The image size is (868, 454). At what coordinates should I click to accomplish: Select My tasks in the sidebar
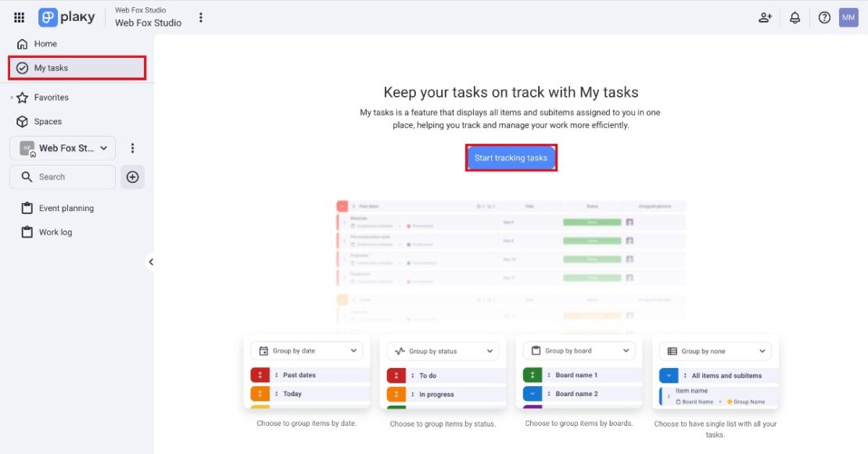[x=48, y=68]
